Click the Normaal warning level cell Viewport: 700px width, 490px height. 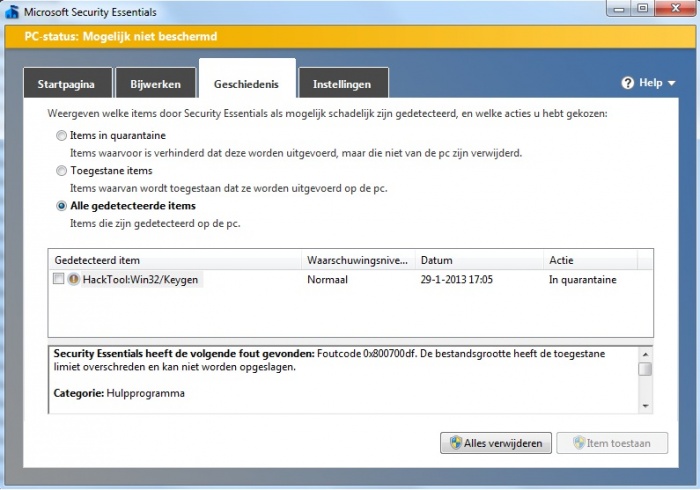pos(327,280)
